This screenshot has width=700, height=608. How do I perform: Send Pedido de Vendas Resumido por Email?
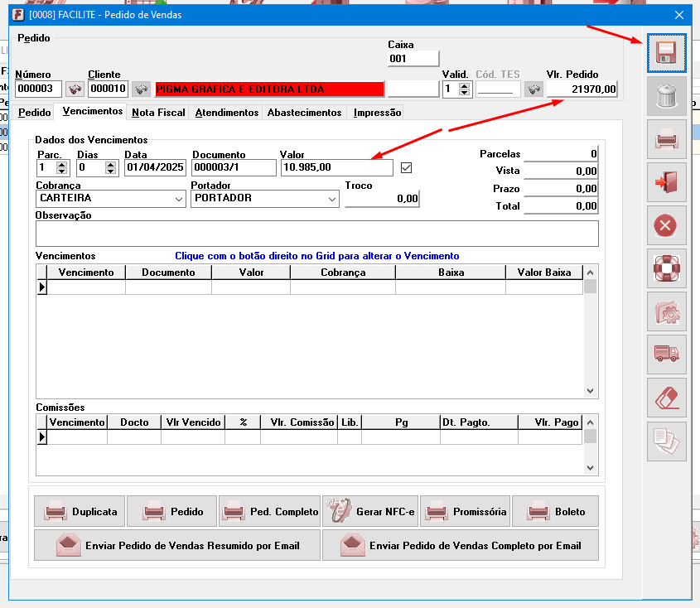pos(177,545)
